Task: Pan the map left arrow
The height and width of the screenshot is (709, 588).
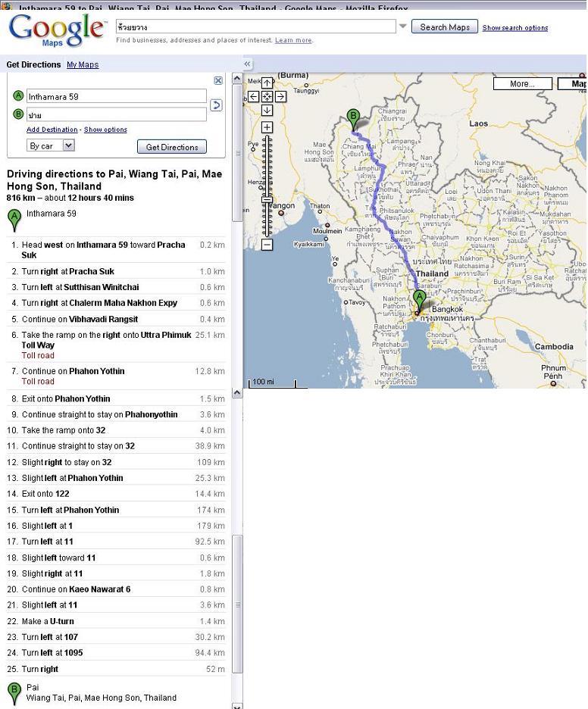Action: click(253, 96)
